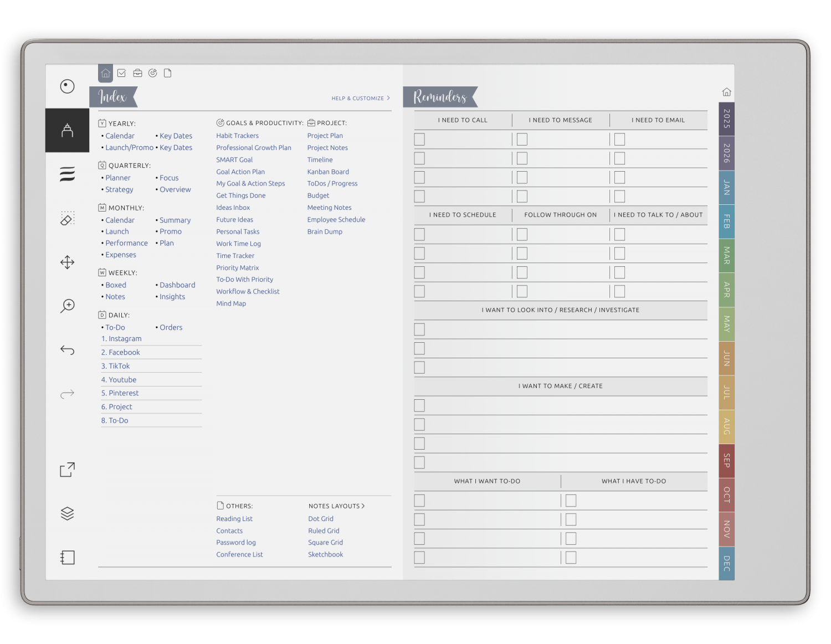Open the stroke thickness wavy-lines tool

[67, 174]
